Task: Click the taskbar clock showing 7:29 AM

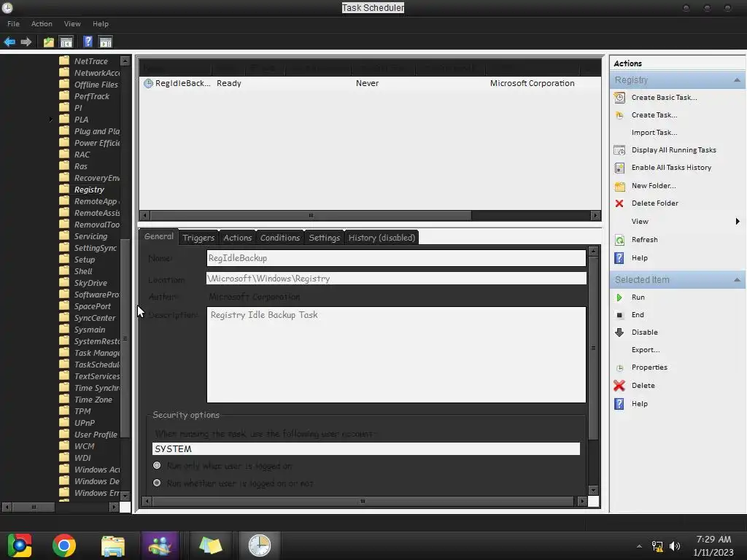Action: point(713,546)
